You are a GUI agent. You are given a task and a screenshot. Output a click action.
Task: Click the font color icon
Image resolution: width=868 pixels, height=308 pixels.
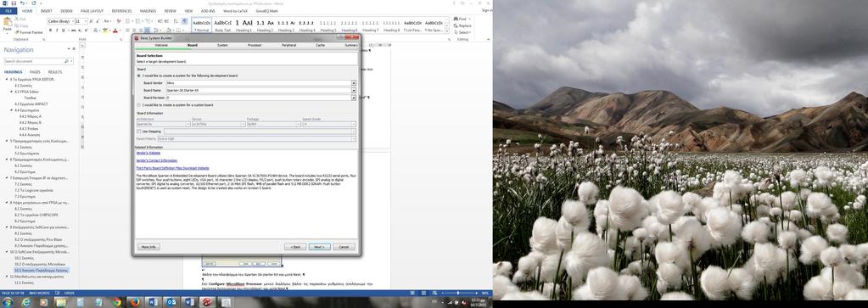(115, 31)
